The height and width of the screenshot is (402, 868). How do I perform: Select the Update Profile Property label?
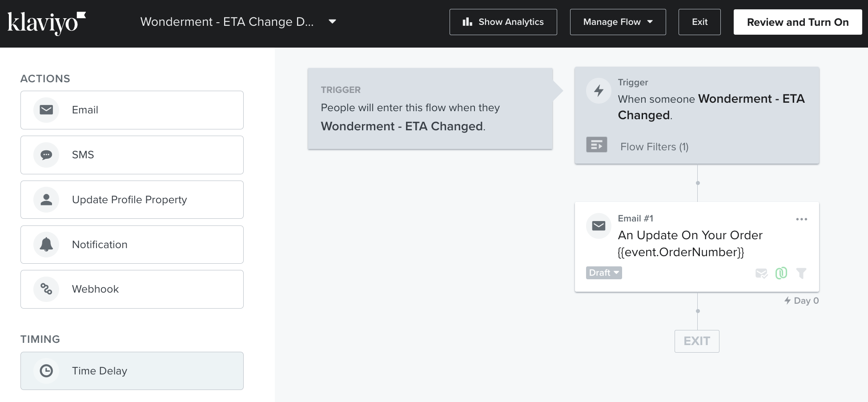129,200
